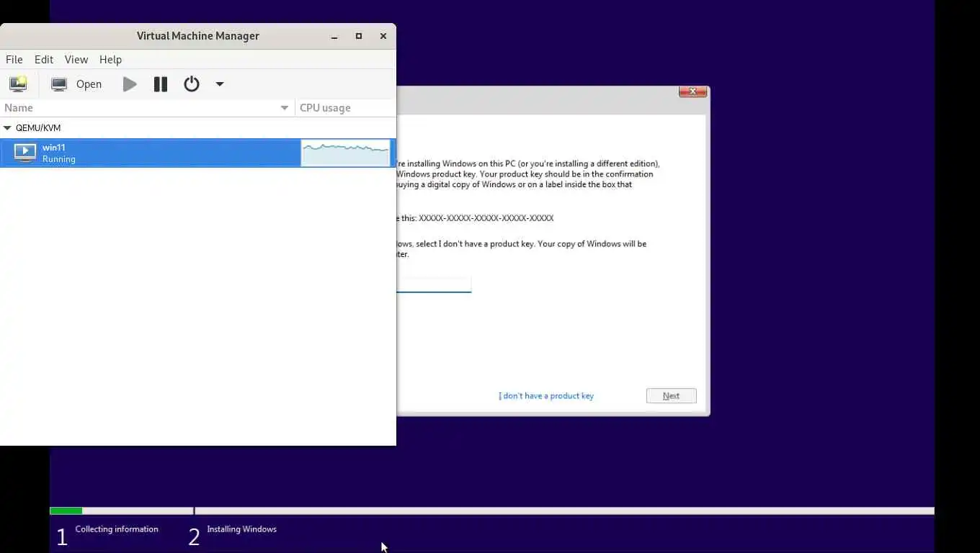Collapse the QEMU/KVM connection tree
980x553 pixels.
(7, 128)
